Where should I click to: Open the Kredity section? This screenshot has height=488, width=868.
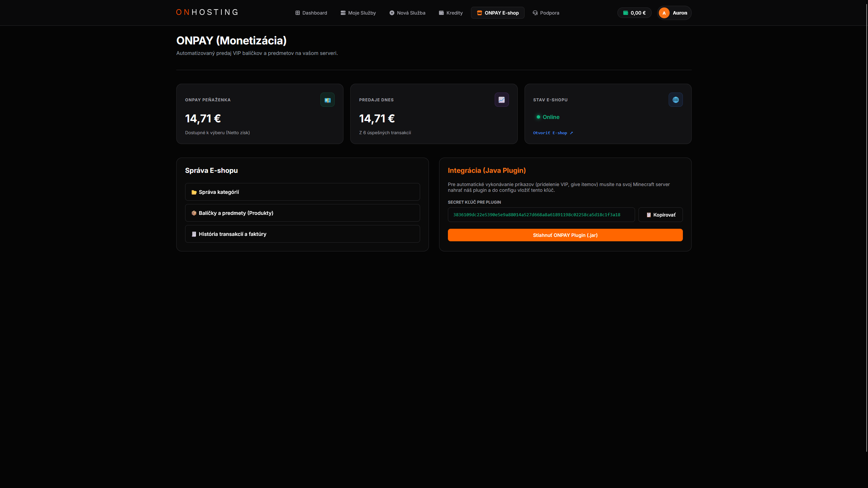[451, 13]
